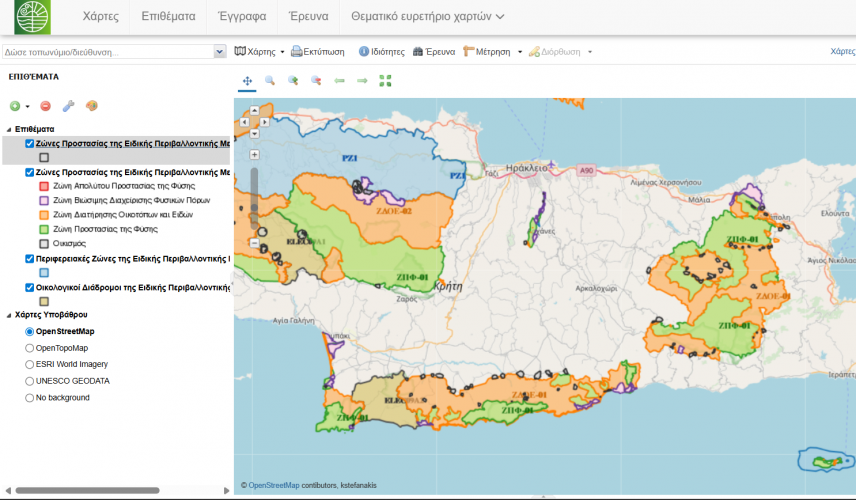Open the Θεματικό ευρετήριο χαρτών dropdown

427,17
